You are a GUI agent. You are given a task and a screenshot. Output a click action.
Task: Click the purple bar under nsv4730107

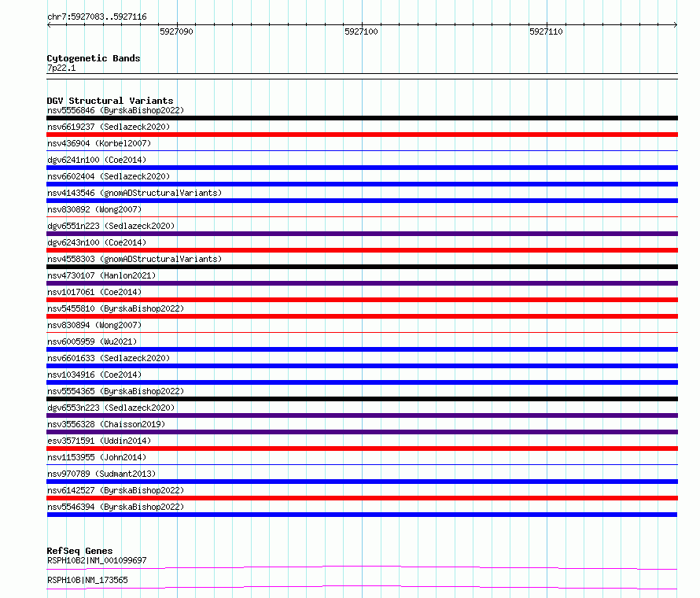(362, 283)
